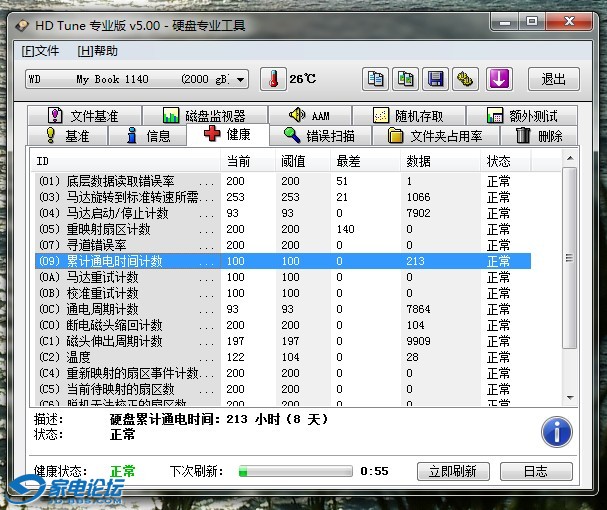607x510 pixels.
Task: Open the 日志 button
Action: pyautogui.click(x=536, y=471)
